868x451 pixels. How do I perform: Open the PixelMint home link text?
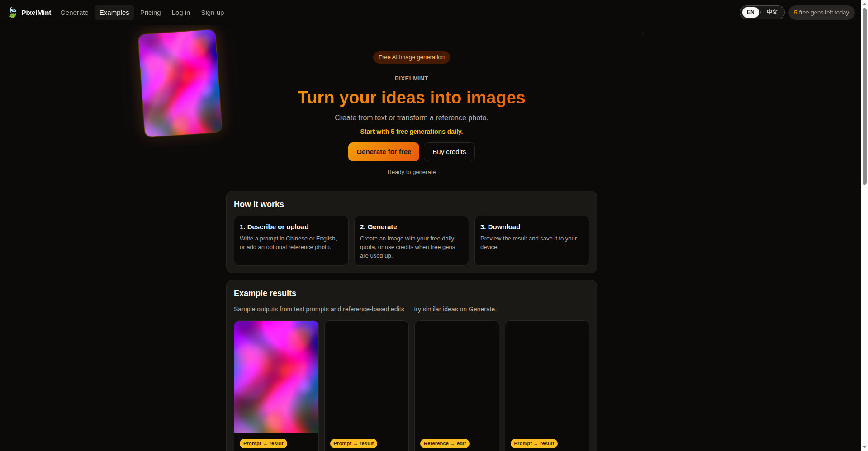point(36,13)
